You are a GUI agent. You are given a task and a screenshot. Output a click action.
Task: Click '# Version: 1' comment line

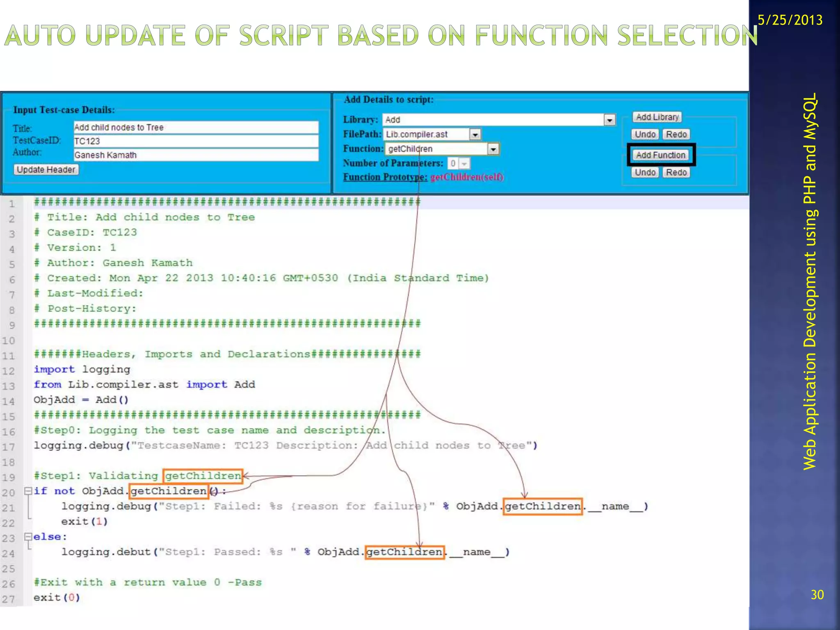click(75, 248)
